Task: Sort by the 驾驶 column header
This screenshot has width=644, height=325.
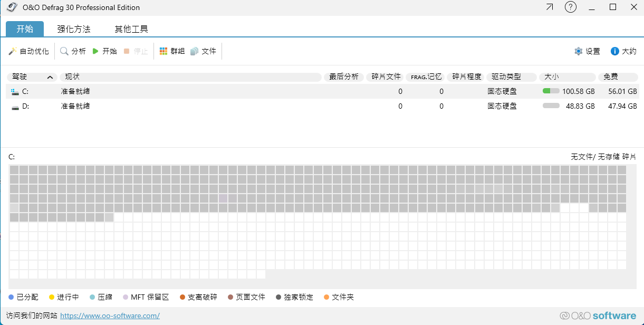Action: (x=32, y=77)
